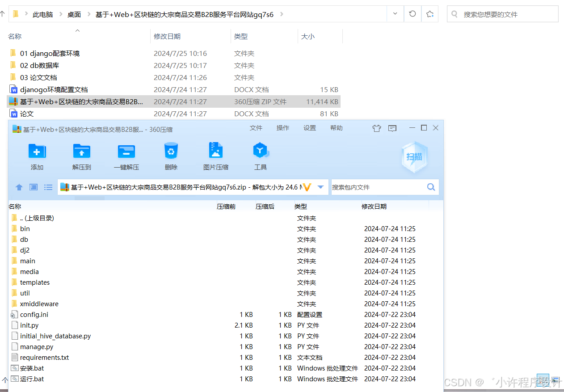The image size is (564, 392).
Task: Select the manage.py file in archive
Action: coord(37,347)
